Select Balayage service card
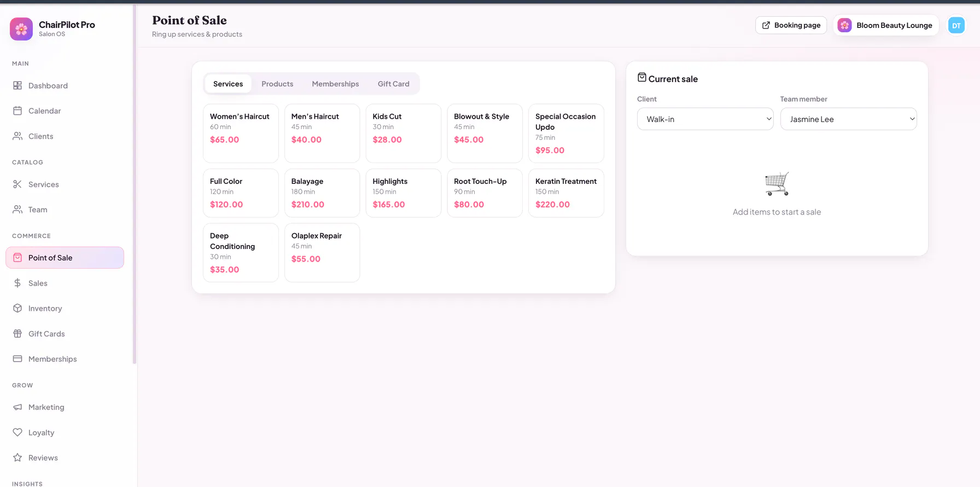980x487 pixels. (322, 193)
